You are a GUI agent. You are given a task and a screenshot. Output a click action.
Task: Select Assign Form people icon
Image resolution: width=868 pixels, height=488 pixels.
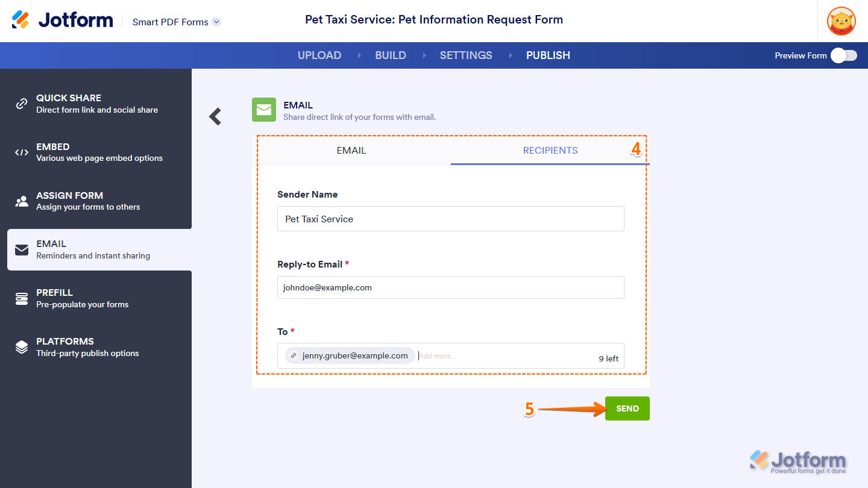[x=22, y=201]
